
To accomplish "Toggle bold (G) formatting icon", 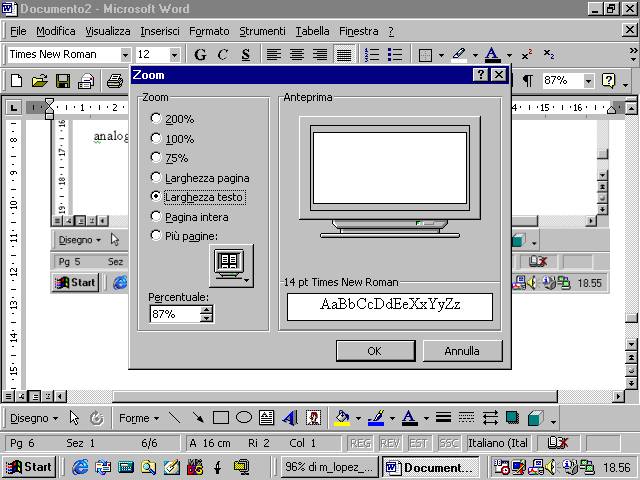I will tap(200, 54).
